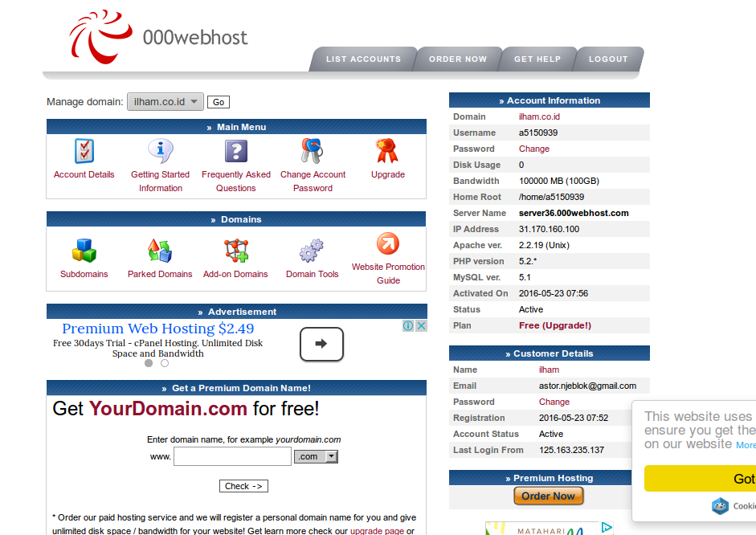Open the Order Now tab
The image size is (756, 535).
click(458, 59)
